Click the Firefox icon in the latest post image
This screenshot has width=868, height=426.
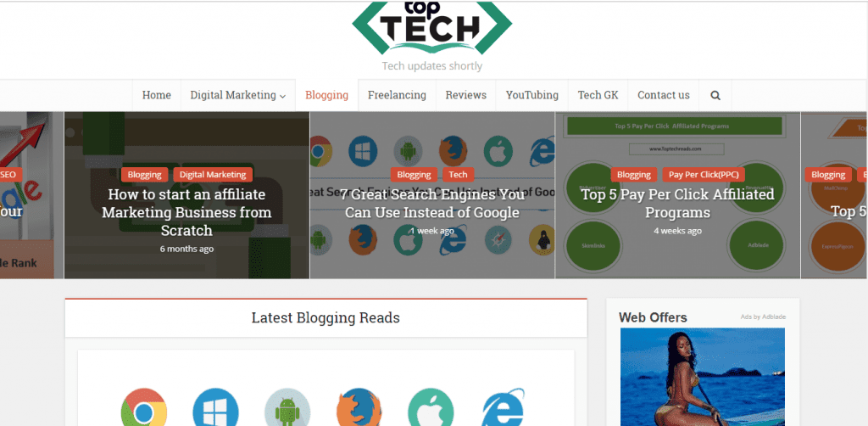pos(359,407)
